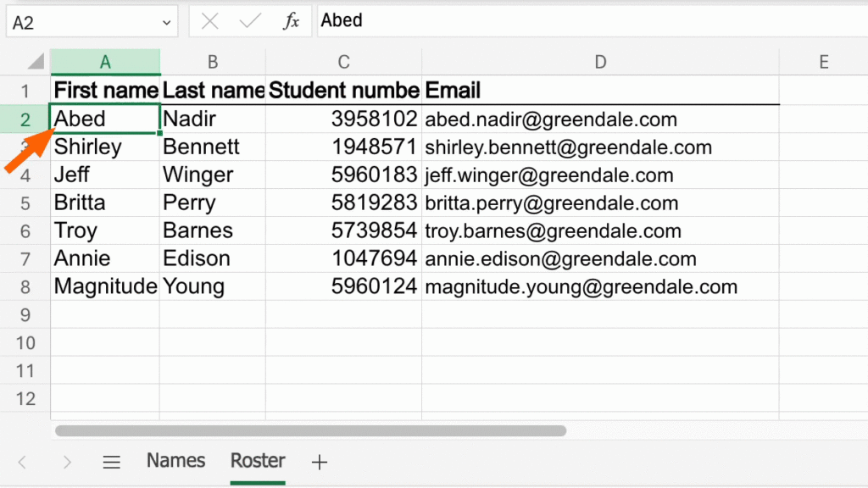Select row 5 by its header
This screenshot has height=488, width=868.
25,202
